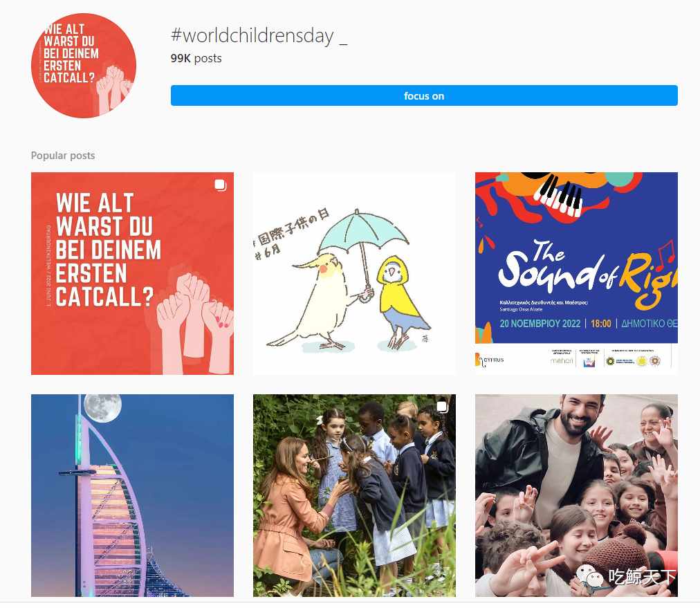
Task: Open the smiling man with children photo
Action: coord(576,495)
